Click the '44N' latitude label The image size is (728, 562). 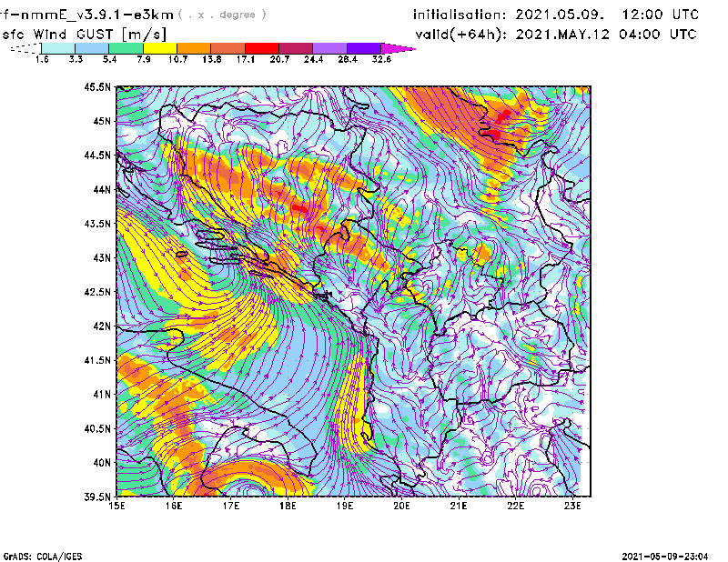(102, 189)
